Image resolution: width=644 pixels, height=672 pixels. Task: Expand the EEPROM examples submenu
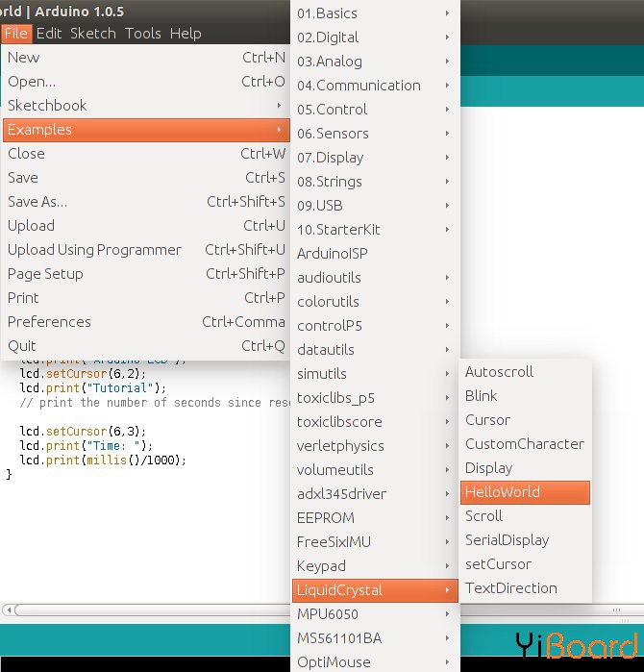click(375, 518)
